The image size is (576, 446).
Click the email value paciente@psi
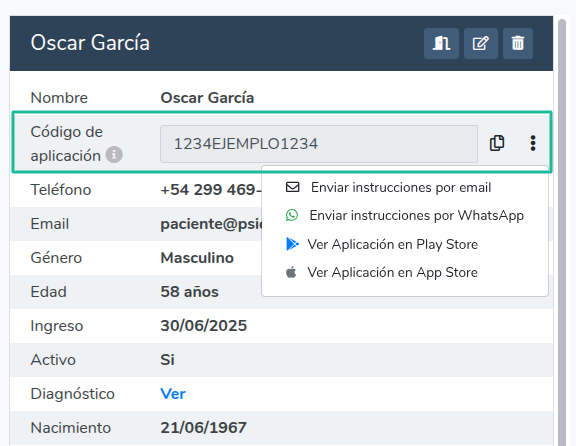click(211, 224)
